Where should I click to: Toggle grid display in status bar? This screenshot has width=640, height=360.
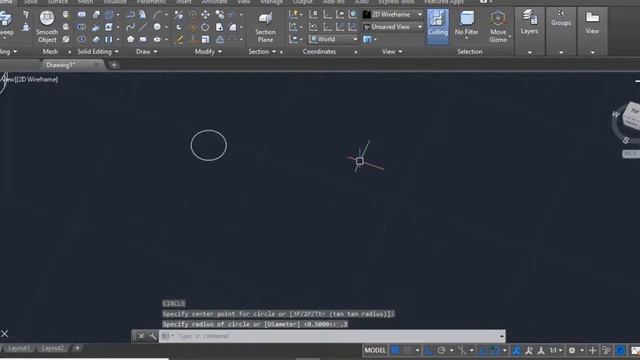[395, 350]
